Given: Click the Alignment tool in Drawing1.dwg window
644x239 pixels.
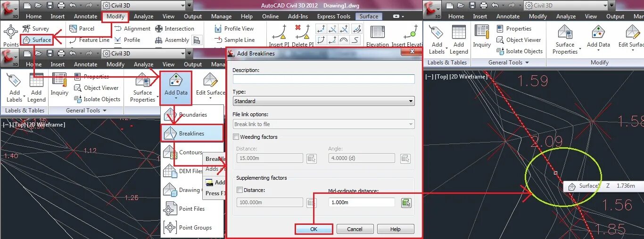Looking at the screenshot, I should click(x=132, y=29).
